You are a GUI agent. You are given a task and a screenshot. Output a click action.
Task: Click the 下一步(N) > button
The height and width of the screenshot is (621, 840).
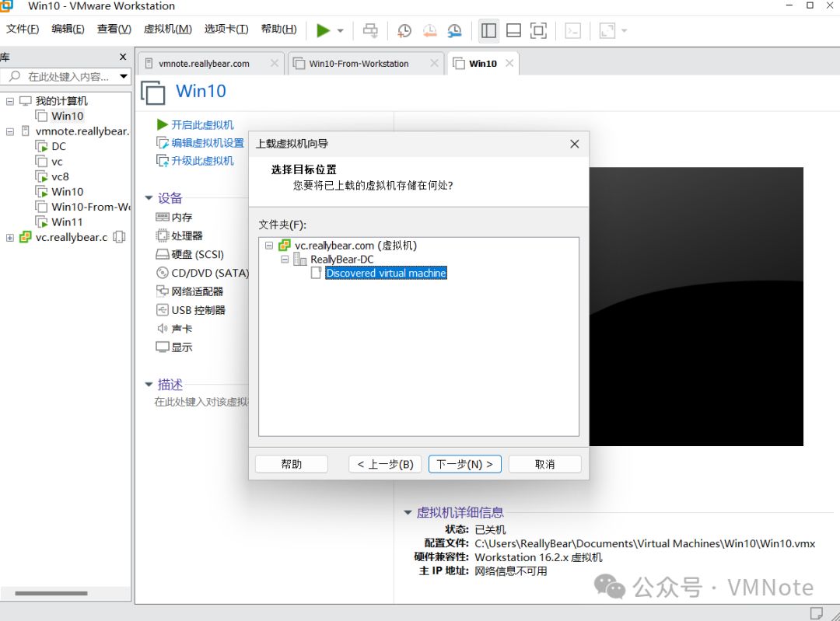tap(465, 464)
